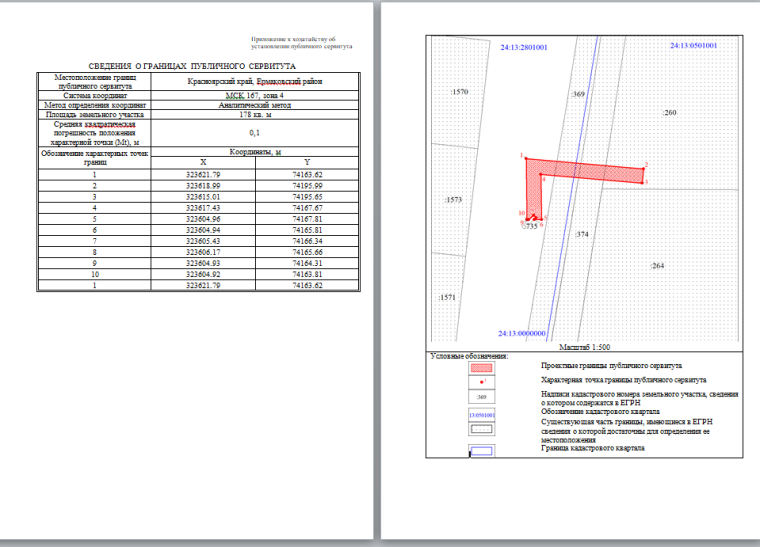Click the coordinate cell '74167.81'

click(x=307, y=219)
